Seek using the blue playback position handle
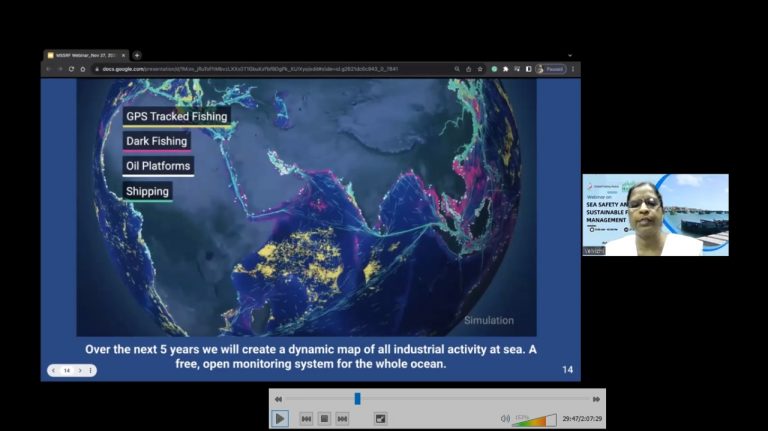Screen dimensions: 768x431 tap(358, 399)
